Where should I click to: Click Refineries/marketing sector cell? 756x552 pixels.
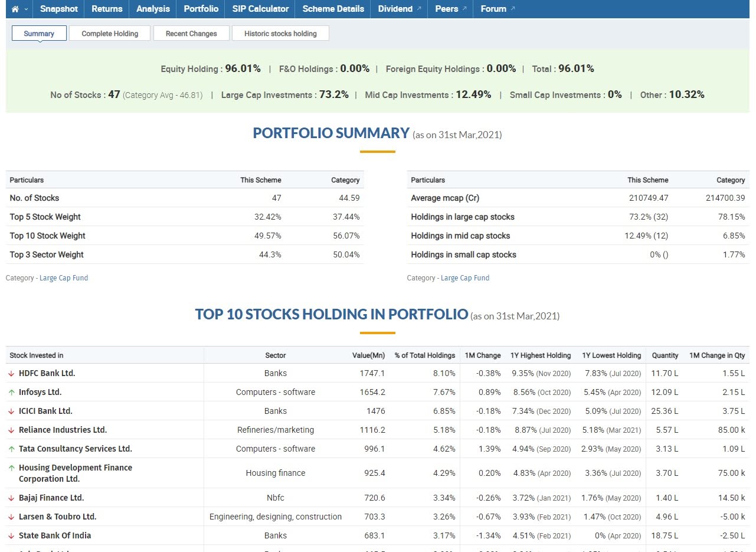(276, 430)
